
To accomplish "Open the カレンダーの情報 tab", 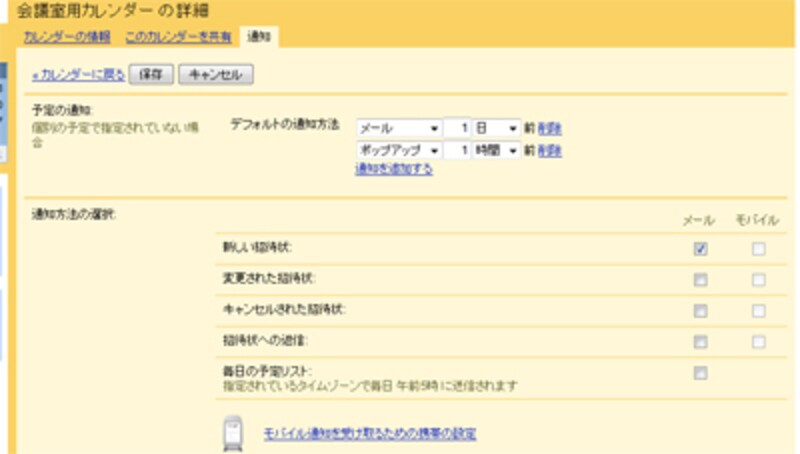I will (67, 37).
